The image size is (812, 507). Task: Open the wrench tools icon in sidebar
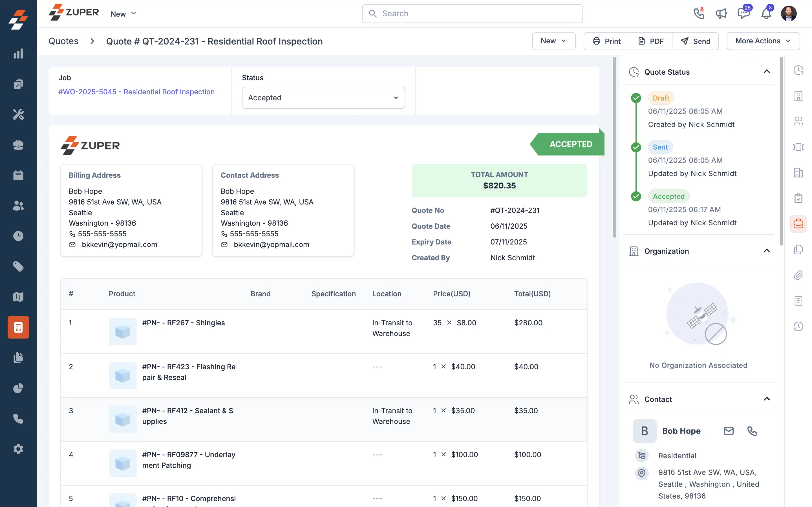pyautogui.click(x=18, y=114)
